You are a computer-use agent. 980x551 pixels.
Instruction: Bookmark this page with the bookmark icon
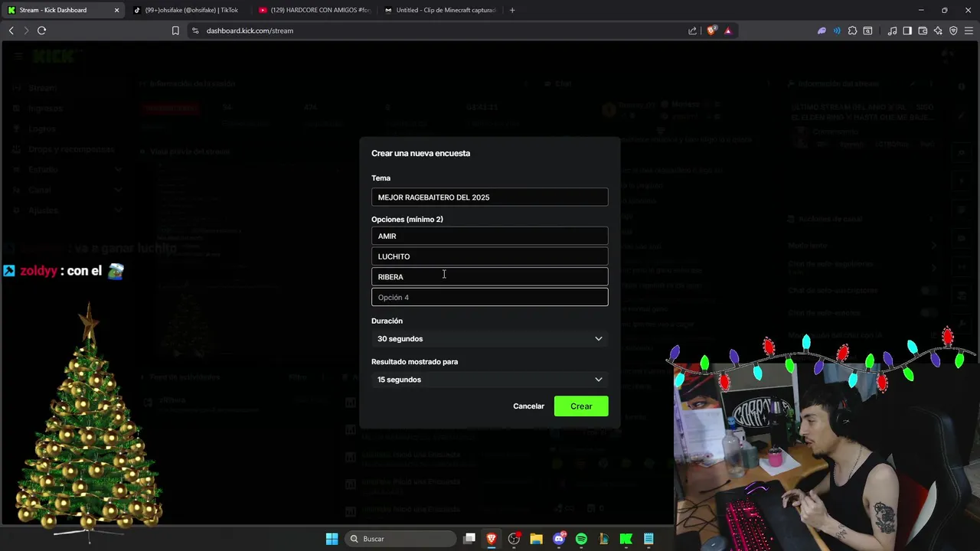(175, 31)
